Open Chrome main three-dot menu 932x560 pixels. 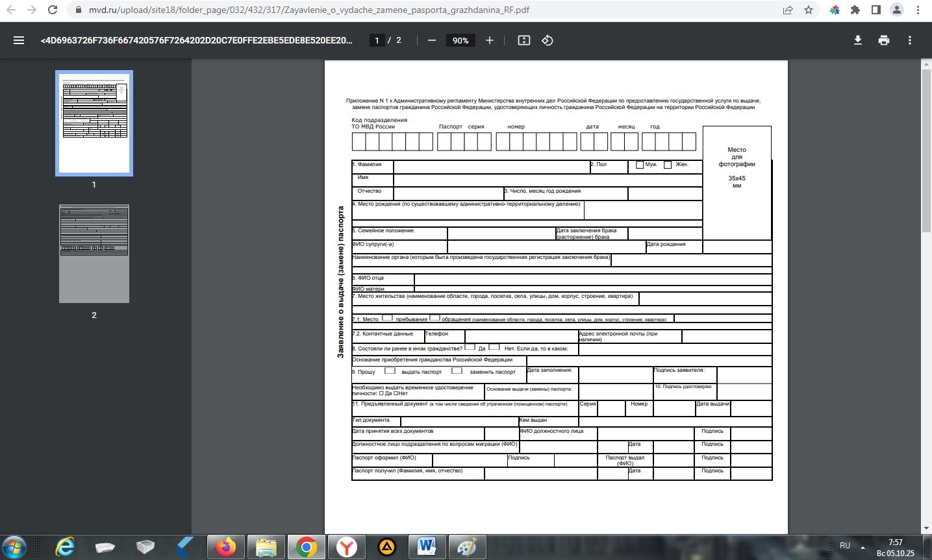(918, 10)
